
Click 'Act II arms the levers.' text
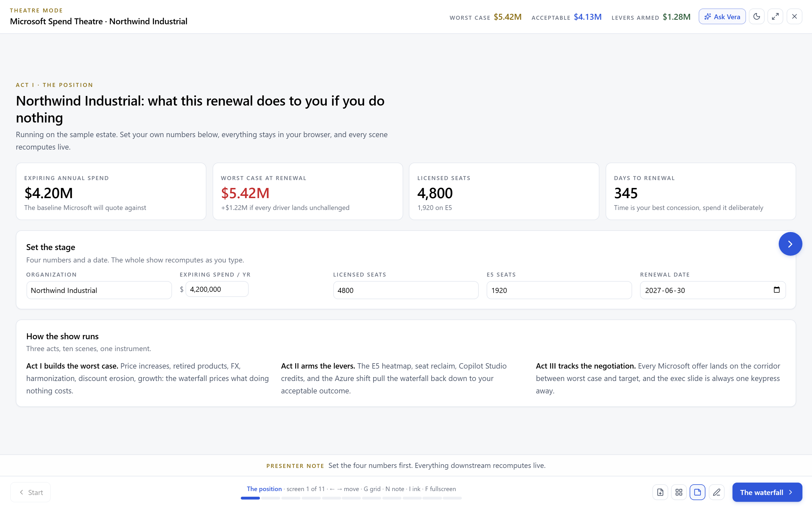[318, 366]
